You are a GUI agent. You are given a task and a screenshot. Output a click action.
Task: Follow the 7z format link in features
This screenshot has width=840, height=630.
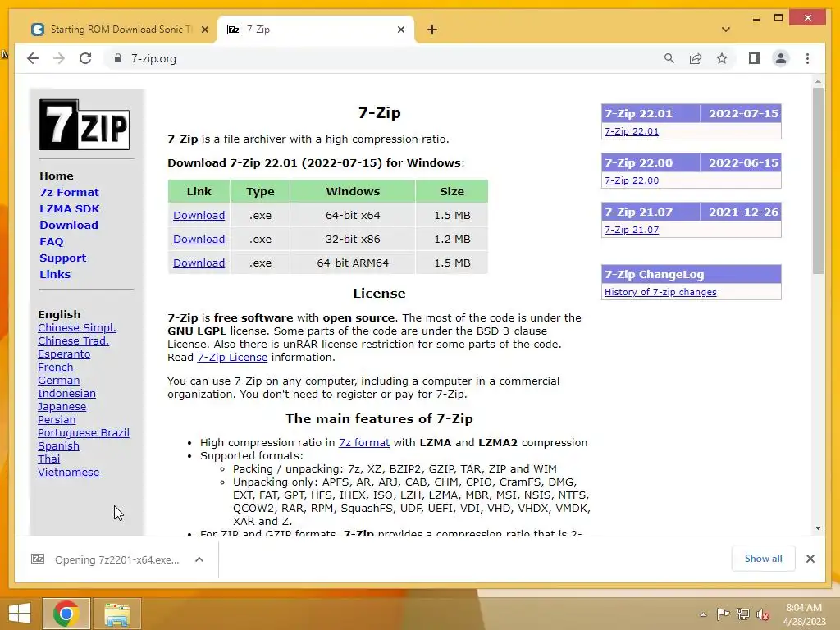coord(363,442)
